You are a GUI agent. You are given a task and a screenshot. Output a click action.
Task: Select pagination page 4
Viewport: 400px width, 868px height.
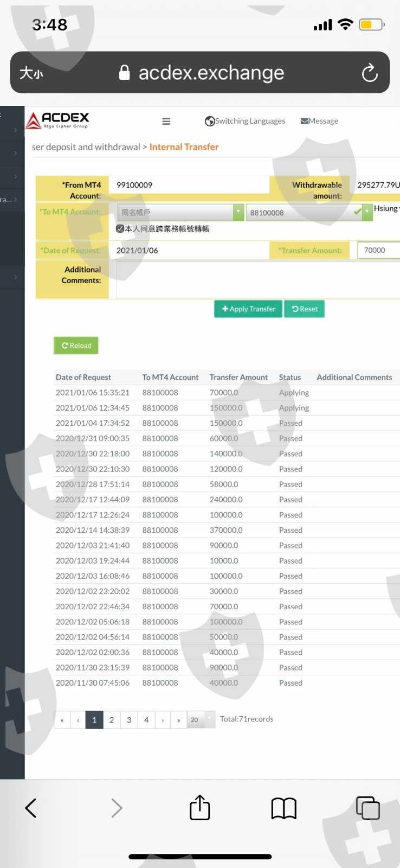pos(146,720)
